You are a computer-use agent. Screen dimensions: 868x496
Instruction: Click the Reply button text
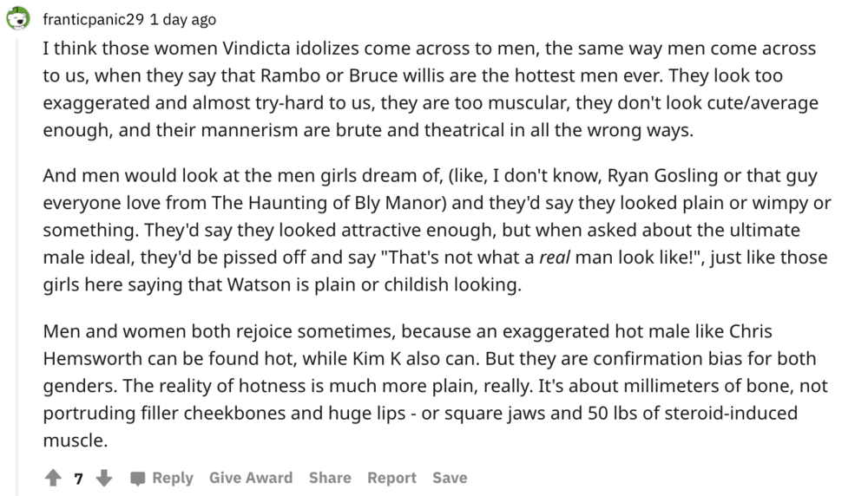tap(173, 478)
